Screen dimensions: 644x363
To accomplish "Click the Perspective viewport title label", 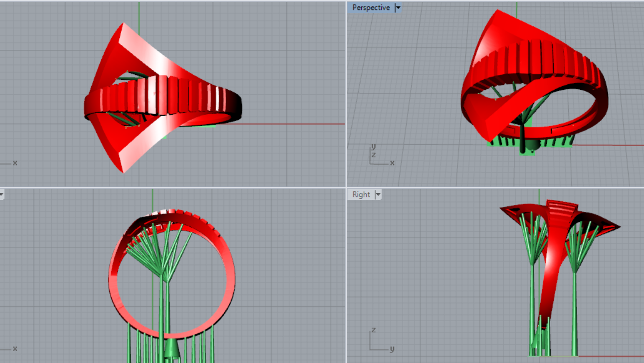I will point(371,8).
